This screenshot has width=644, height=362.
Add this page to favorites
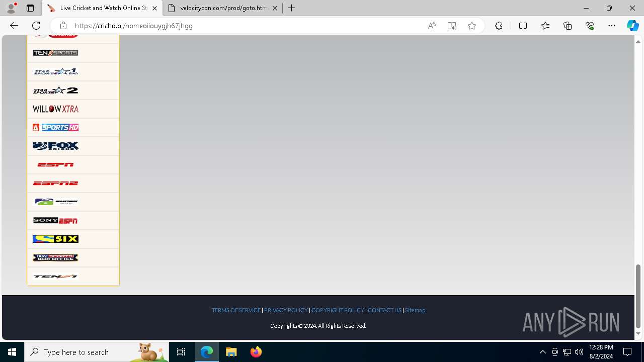(x=472, y=26)
